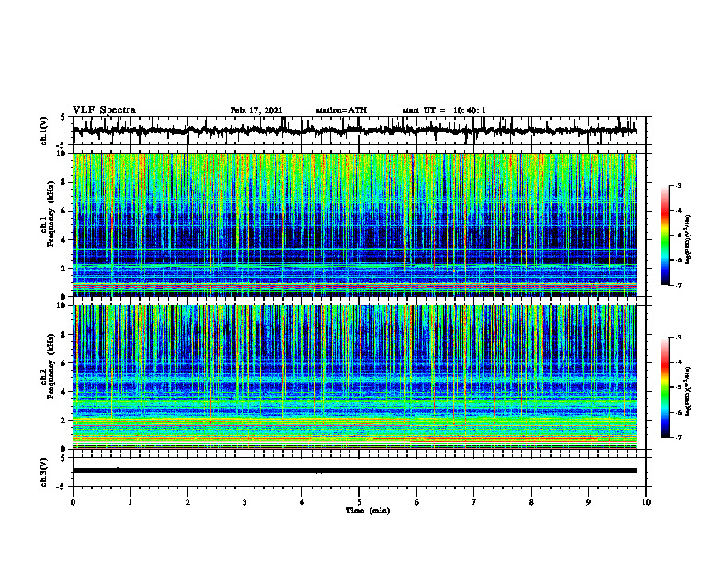Click the "4" kHz tick on ch.1 axis
728x563 pixels.
pyautogui.click(x=64, y=240)
